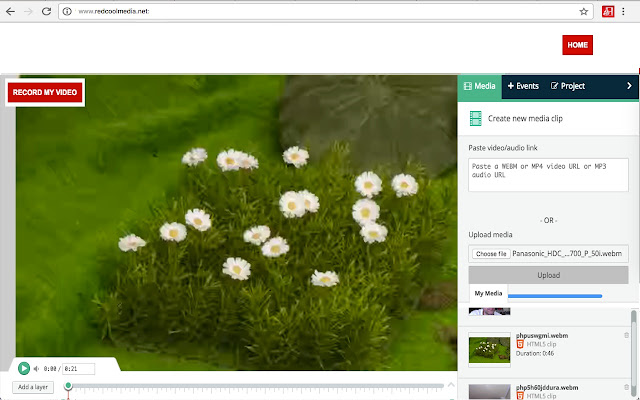
Task: Open Chrome's three-dot menu
Action: [x=623, y=11]
